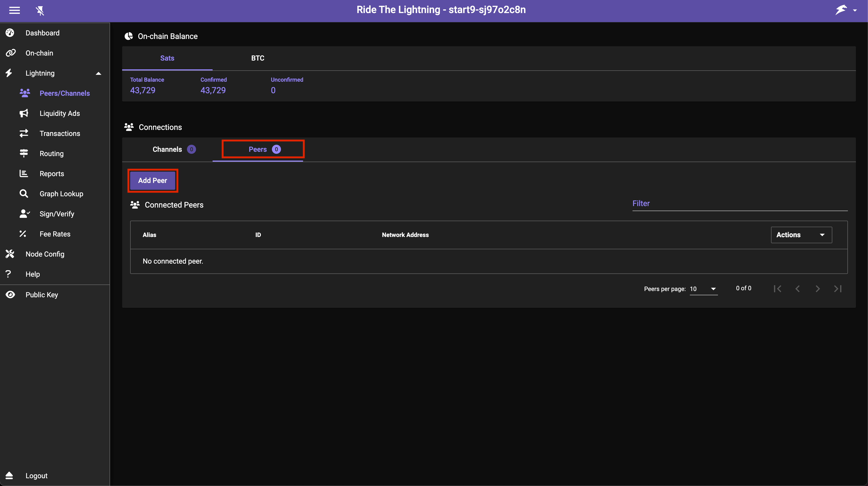868x486 pixels.
Task: Click the Add Peer button
Action: pyautogui.click(x=152, y=180)
